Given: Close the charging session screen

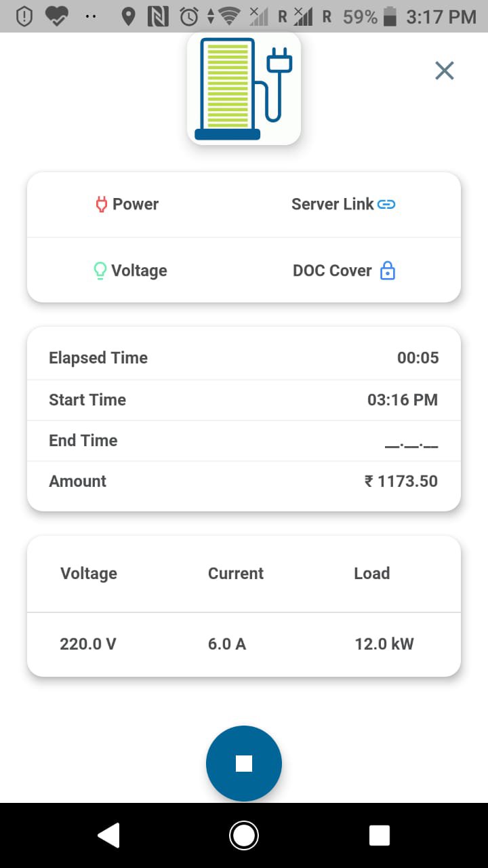Looking at the screenshot, I should (x=445, y=71).
